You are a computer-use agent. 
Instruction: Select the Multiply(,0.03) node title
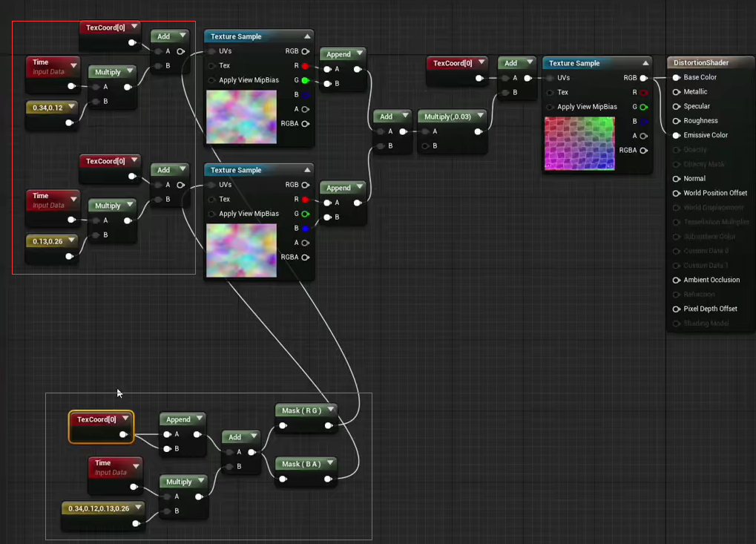tap(447, 117)
